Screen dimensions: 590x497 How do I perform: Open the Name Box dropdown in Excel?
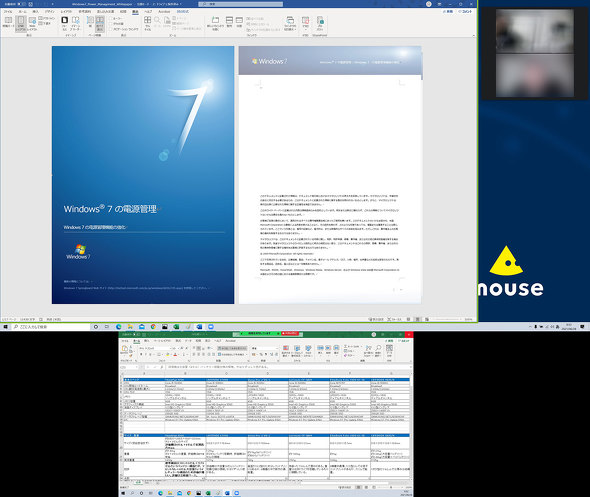point(136,367)
